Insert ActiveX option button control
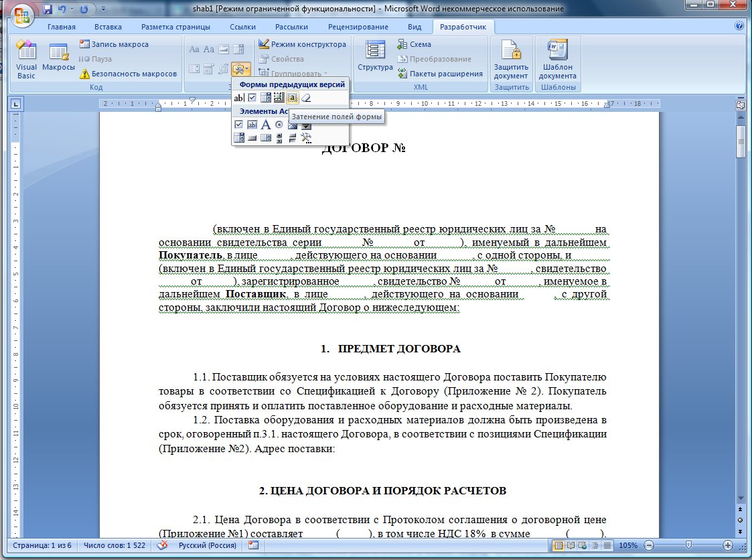752x560 pixels. point(279,124)
